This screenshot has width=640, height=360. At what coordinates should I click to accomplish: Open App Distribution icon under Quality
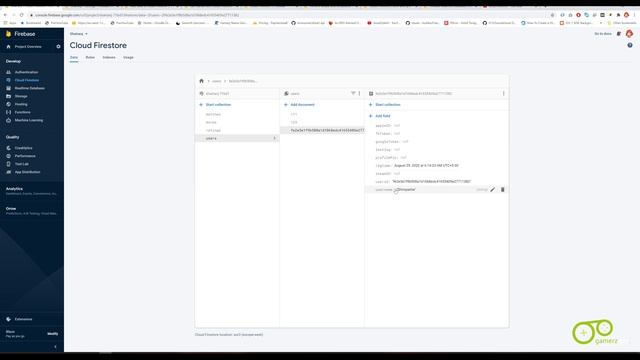(8, 172)
